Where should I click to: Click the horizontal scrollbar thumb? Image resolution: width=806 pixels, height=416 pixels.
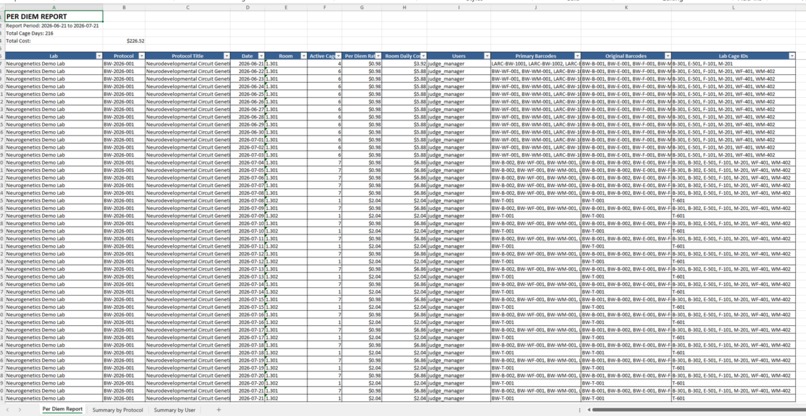click(699, 410)
